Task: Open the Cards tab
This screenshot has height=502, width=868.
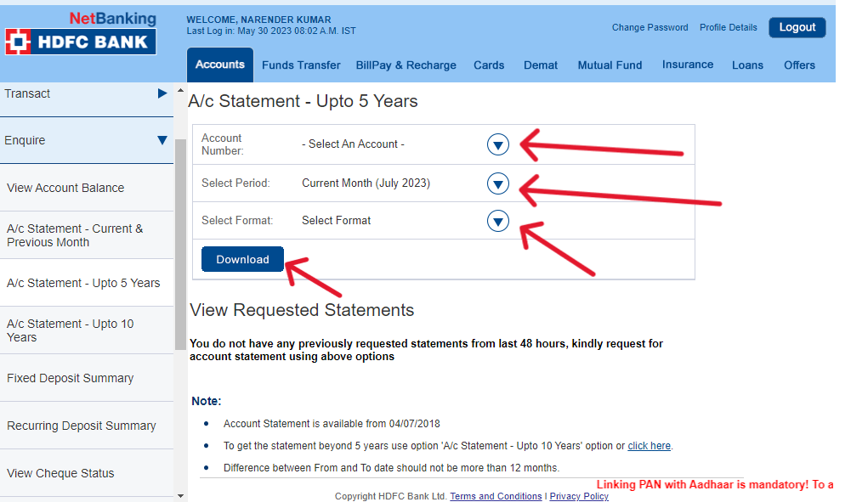Action: click(x=489, y=65)
